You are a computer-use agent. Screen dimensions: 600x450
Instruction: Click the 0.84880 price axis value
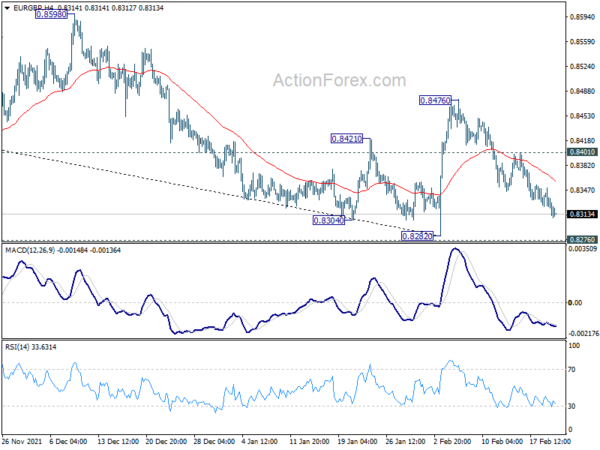point(582,91)
